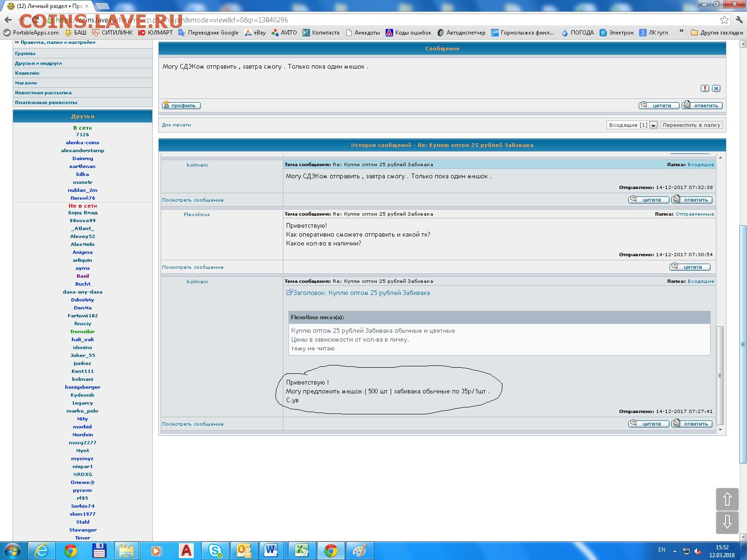The height and width of the screenshot is (560, 747).
Task: Click the message history scrollbar down arrow
Action: click(720, 429)
